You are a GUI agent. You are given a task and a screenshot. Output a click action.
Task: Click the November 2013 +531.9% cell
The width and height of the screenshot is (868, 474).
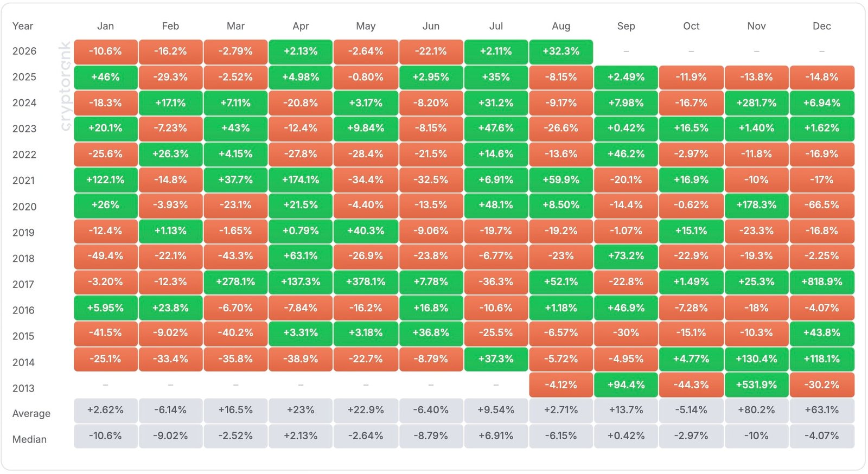[x=757, y=385]
